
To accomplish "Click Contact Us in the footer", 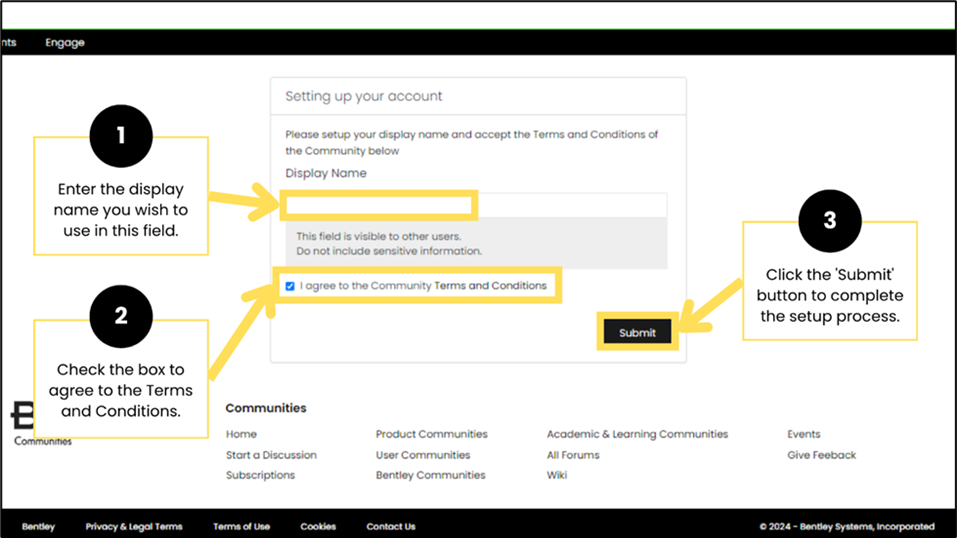I will (391, 526).
